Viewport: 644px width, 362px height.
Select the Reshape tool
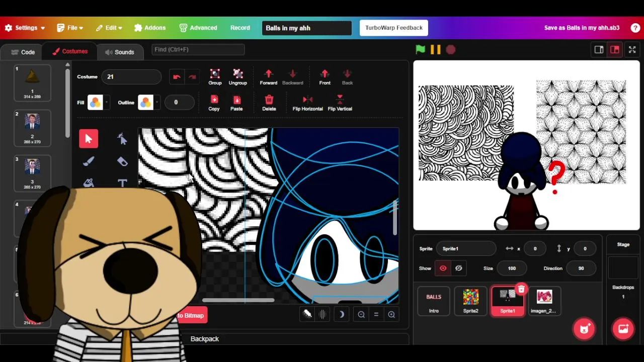(x=122, y=139)
